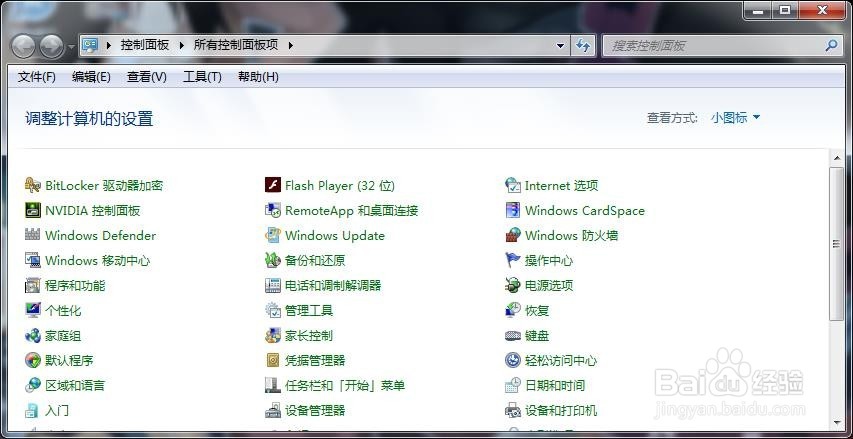853x439 pixels.
Task: Expand arrow after 所有控制面板项 breadcrumb
Action: 290,46
